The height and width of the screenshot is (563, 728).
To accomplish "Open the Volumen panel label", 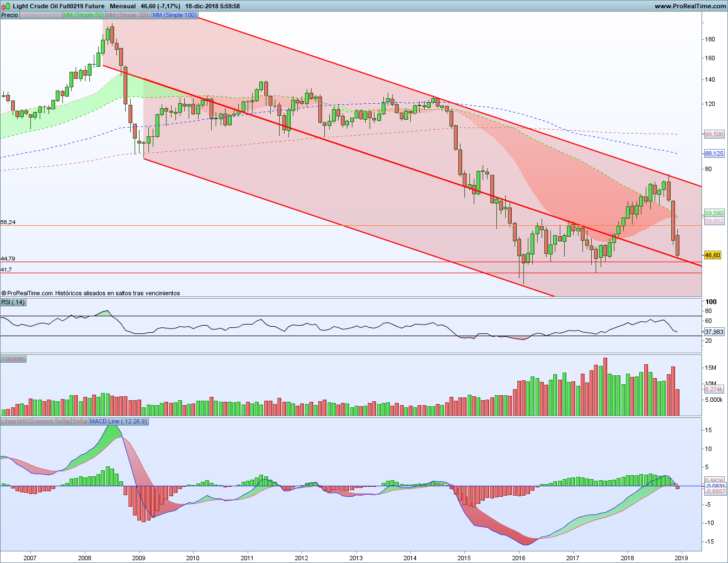I will click(13, 359).
